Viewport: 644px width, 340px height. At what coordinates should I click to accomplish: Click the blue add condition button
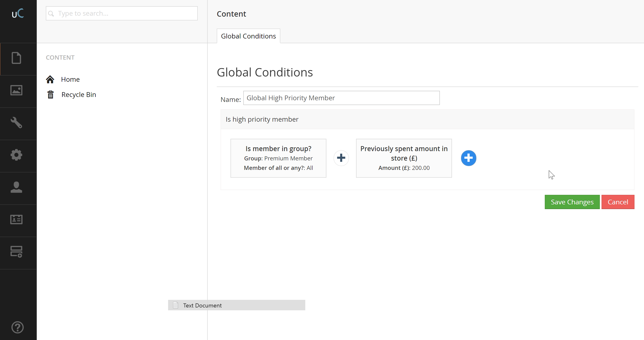[x=469, y=158]
